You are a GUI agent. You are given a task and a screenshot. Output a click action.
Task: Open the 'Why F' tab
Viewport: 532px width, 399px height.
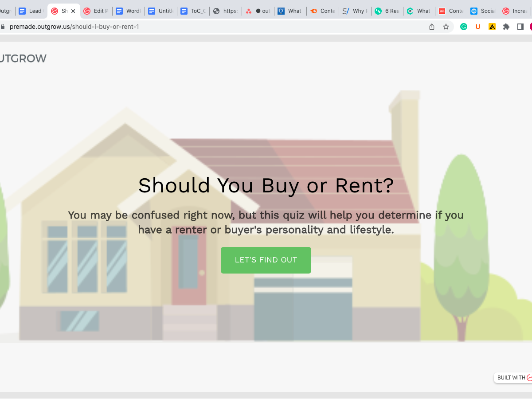355,11
